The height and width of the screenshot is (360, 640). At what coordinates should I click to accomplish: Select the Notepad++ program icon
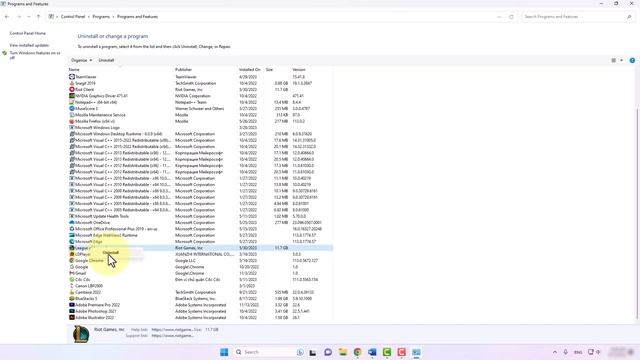(x=72, y=102)
